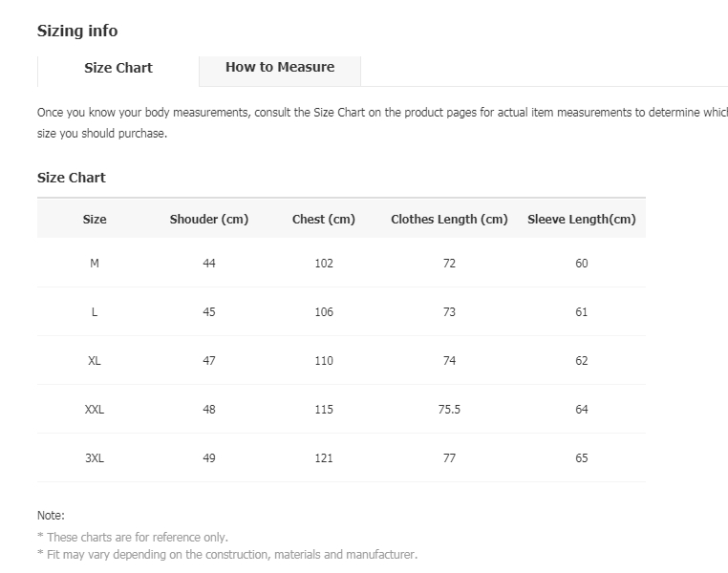Click the Sizing info heading

77,32
